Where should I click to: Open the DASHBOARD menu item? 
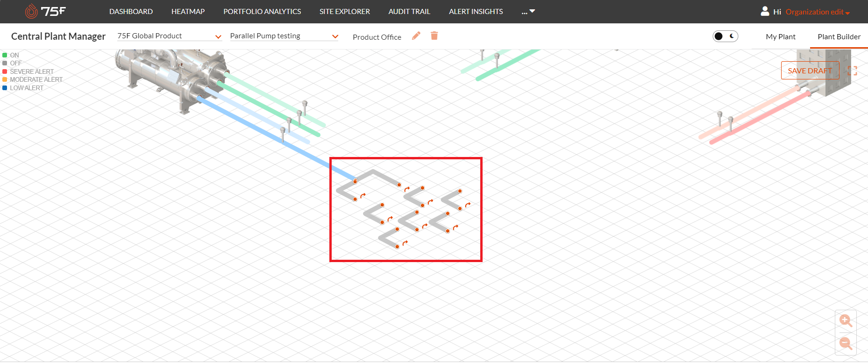tap(131, 12)
